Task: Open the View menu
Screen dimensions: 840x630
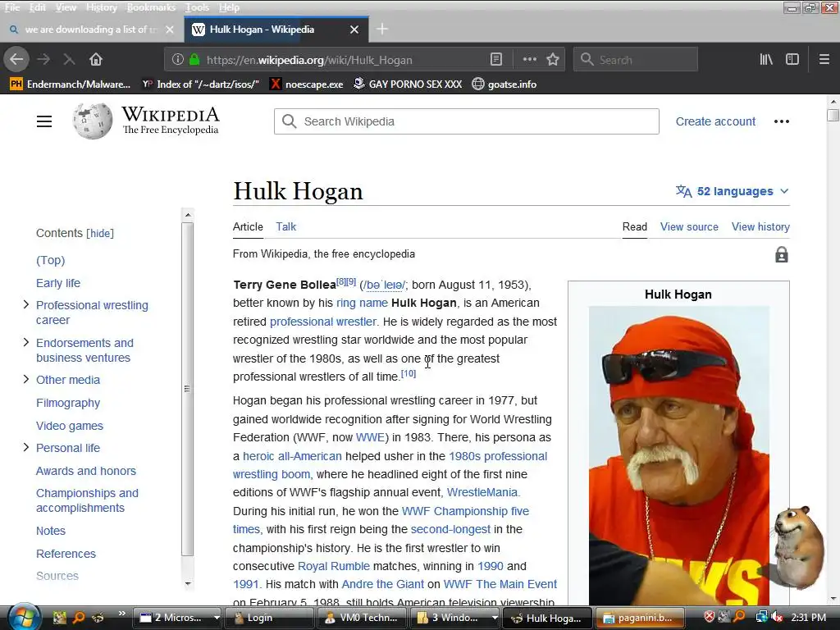Action: 66,7
